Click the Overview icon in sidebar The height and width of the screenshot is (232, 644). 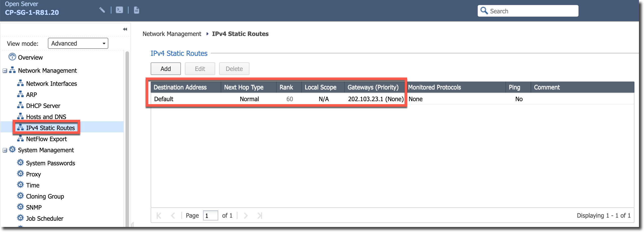coord(12,57)
